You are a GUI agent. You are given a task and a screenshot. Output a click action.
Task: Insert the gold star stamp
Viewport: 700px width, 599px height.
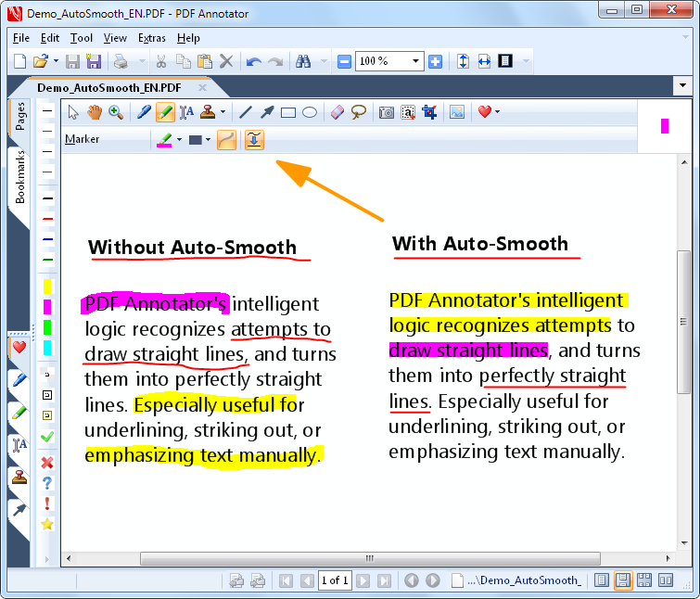click(47, 524)
